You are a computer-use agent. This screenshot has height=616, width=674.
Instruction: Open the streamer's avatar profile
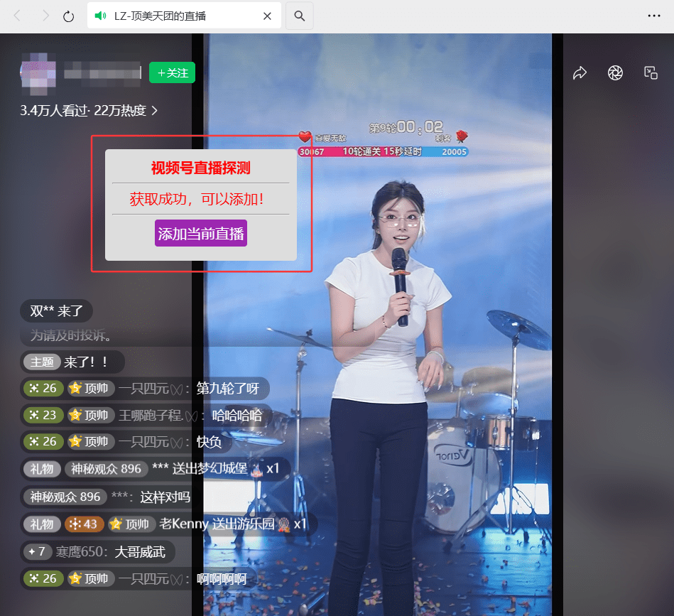[x=38, y=73]
